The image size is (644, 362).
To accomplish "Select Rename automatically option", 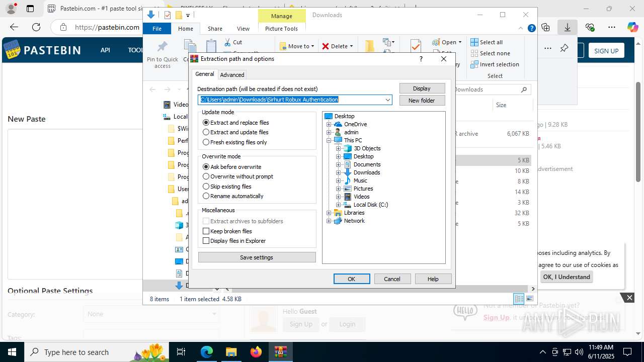I will click(x=233, y=196).
